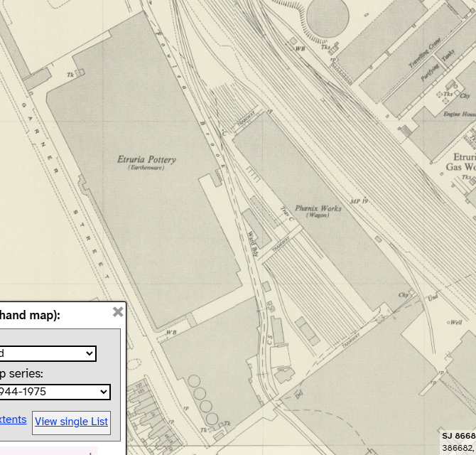The image size is (476, 455).
Task: Click the 'Travelling Crane' map label
Action: coord(424,53)
